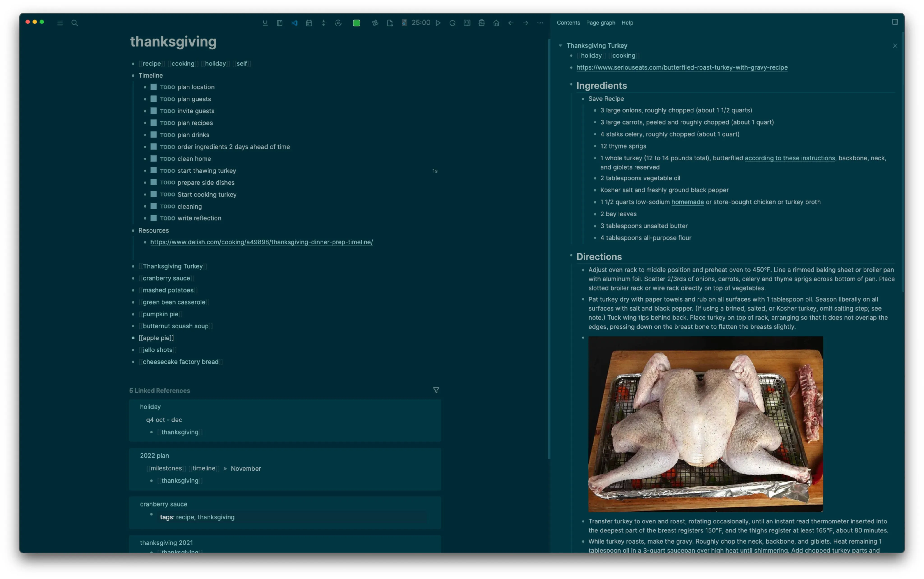Navigate back with left arrow icon
924x579 pixels.
511,23
